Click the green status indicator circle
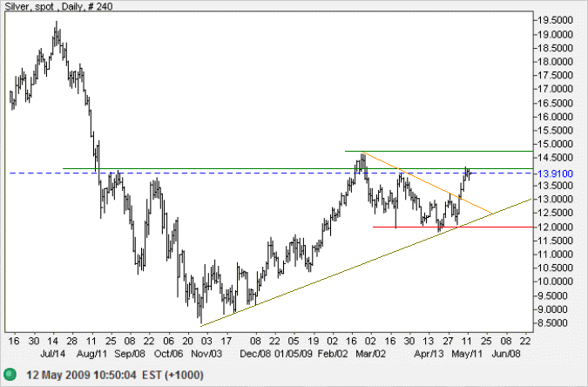Screen dimensions: 588x387 coord(10,374)
